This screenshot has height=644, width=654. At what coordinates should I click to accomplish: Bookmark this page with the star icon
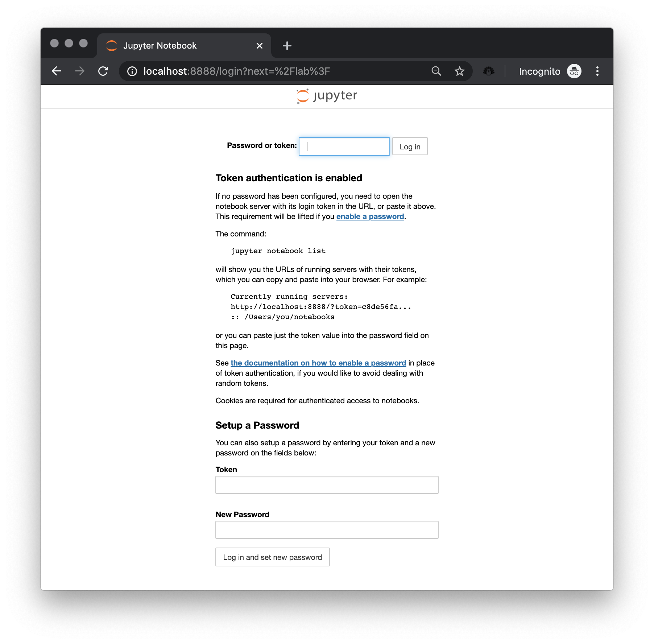(459, 71)
